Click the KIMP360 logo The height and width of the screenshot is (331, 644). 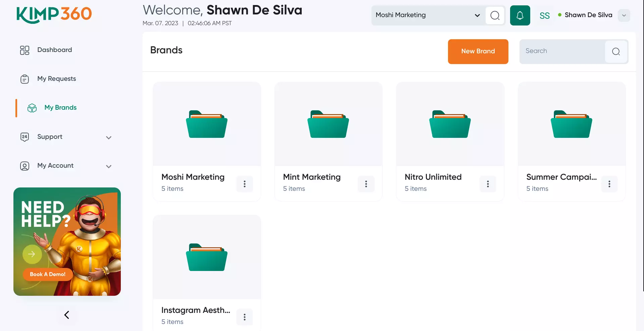(x=54, y=15)
